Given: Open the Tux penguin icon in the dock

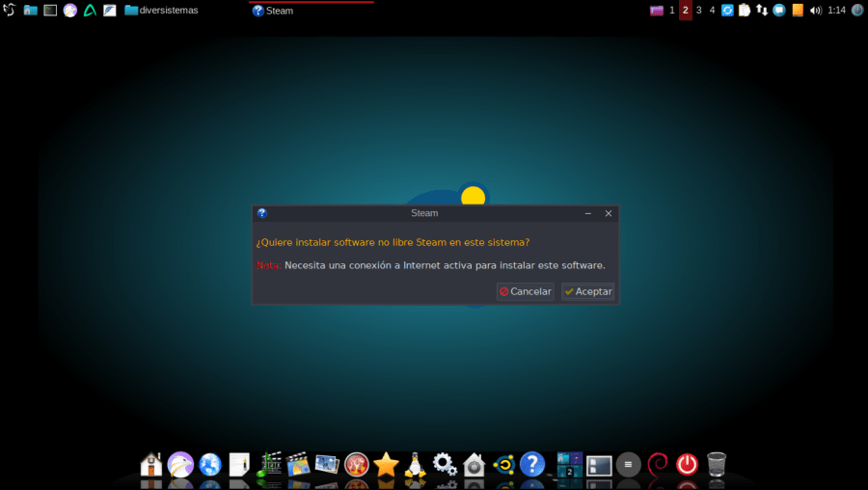Looking at the screenshot, I should (x=416, y=465).
